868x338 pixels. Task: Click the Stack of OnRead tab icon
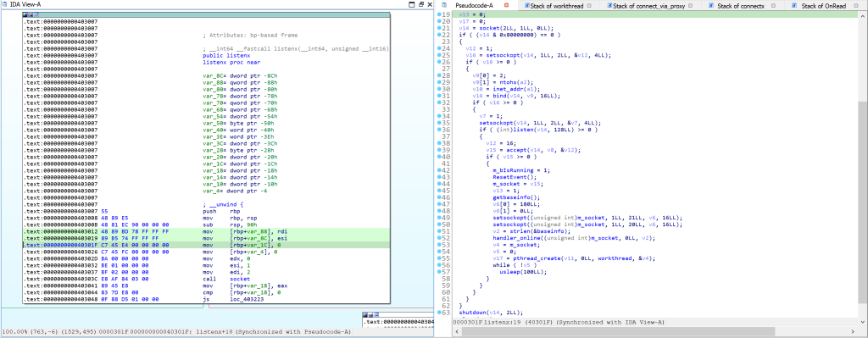coord(794,5)
